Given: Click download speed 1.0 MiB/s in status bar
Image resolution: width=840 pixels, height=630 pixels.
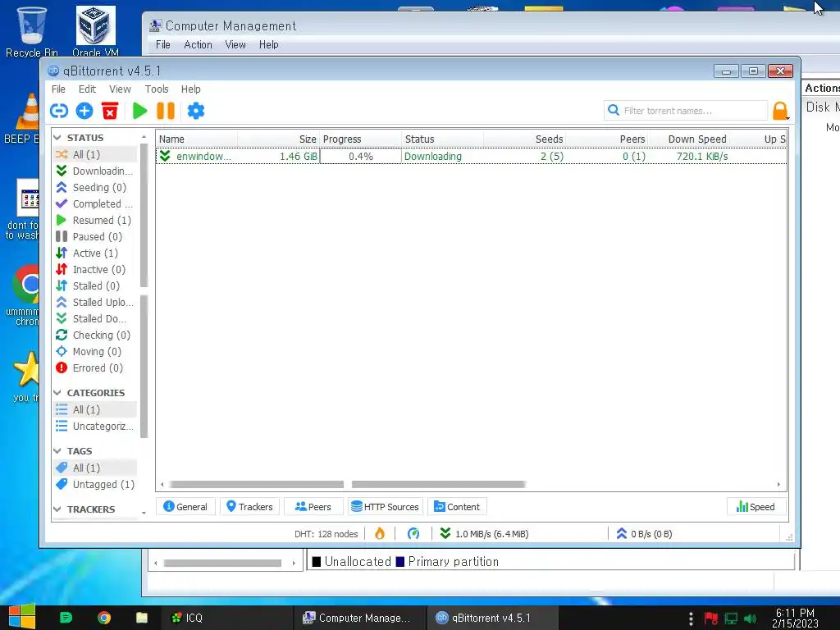Looking at the screenshot, I should pyautogui.click(x=484, y=533).
